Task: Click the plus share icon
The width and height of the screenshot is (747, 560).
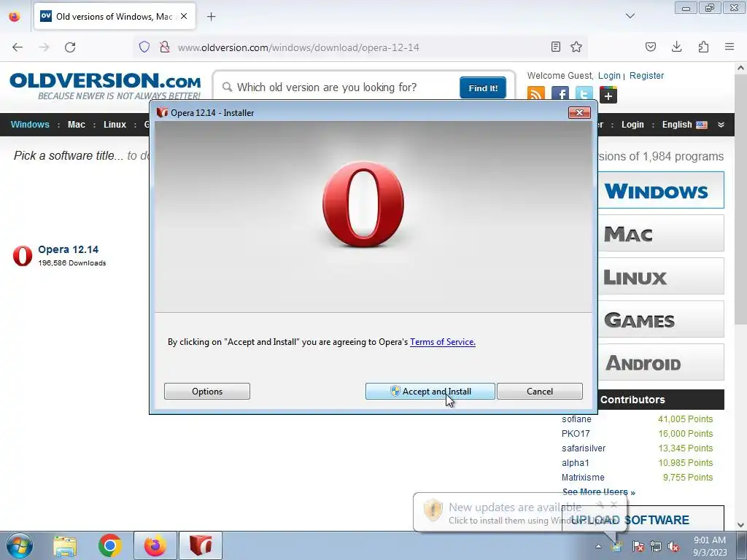Action: click(608, 95)
